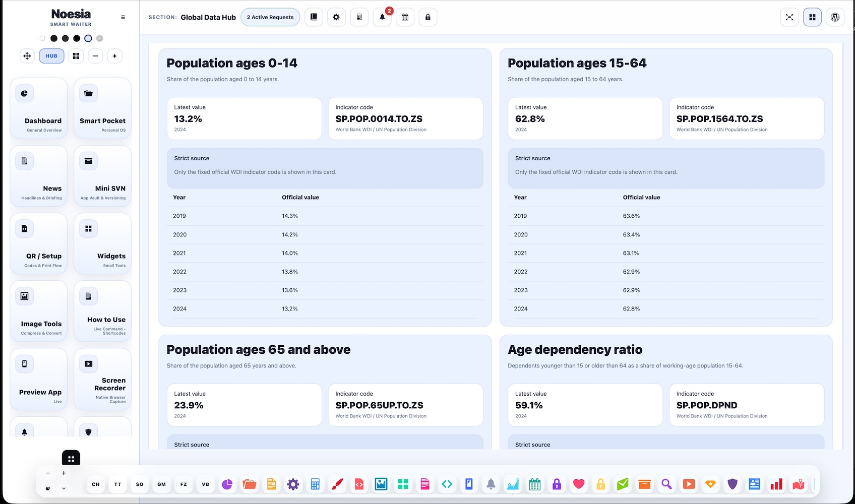Open the red paintbrush dock icon
This screenshot has height=504, width=855.
click(x=337, y=484)
